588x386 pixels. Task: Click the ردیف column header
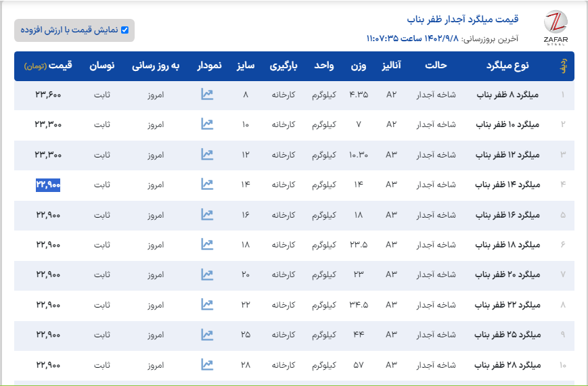563,66
